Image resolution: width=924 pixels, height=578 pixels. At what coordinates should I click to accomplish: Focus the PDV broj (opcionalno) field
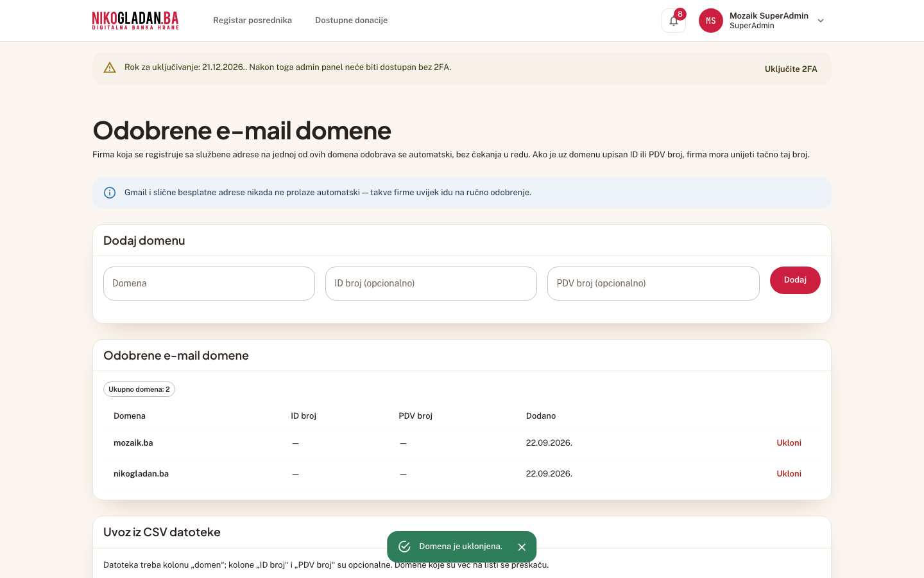click(x=653, y=283)
